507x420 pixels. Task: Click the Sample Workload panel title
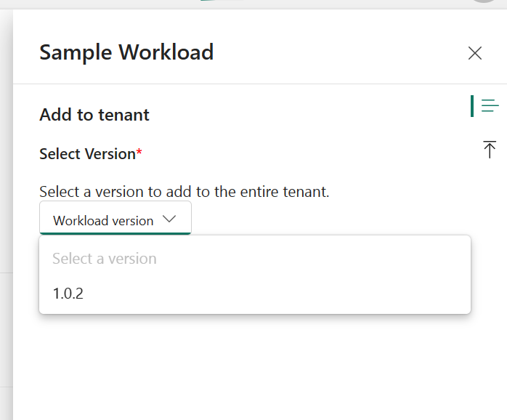[126, 52]
